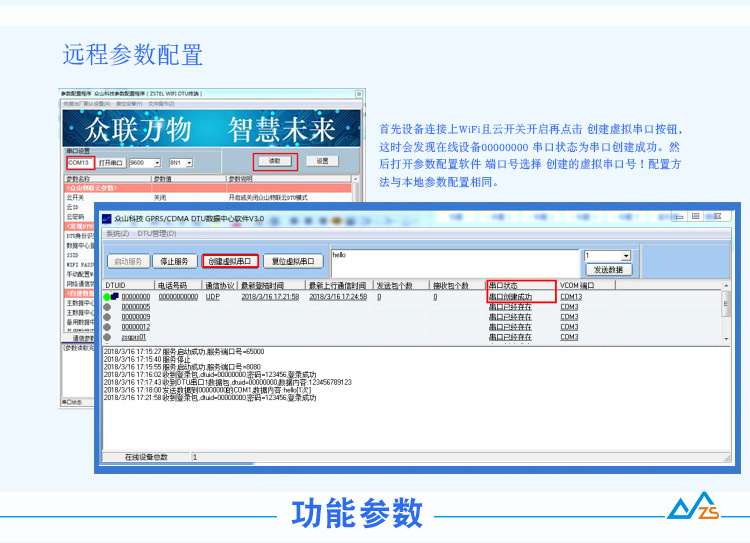This screenshot has height=543, width=750.
Task: Click the 串口已经存在 cell of row 00000009
Action: click(x=510, y=317)
